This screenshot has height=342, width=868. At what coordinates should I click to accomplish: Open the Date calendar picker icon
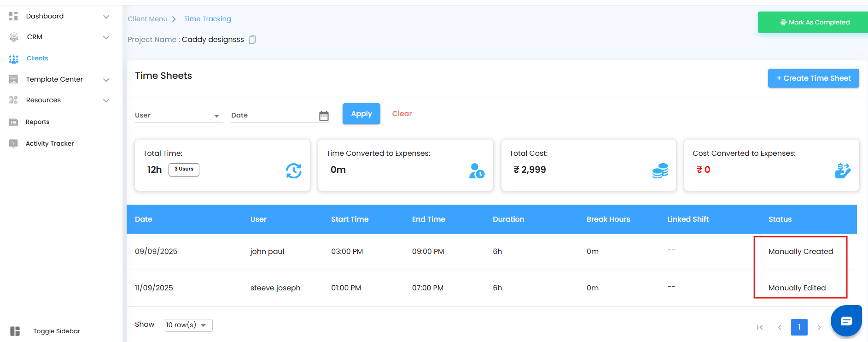(x=324, y=116)
